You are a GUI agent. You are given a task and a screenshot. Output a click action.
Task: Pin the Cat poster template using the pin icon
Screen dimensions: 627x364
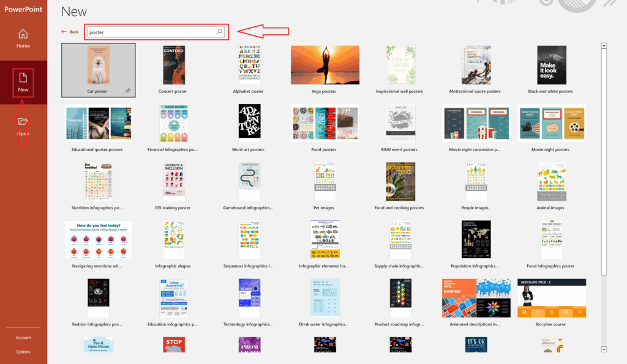coord(128,91)
